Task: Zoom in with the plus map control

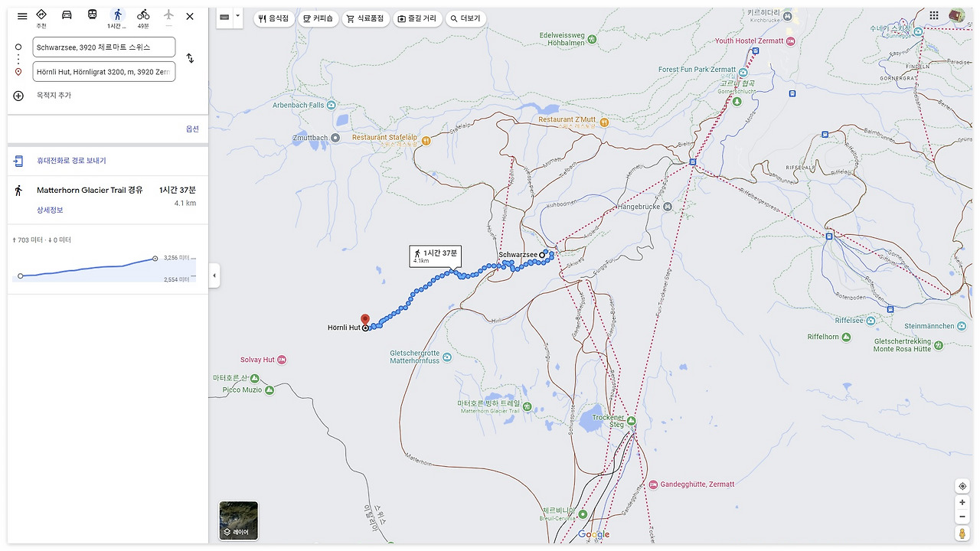Action: pos(962,503)
